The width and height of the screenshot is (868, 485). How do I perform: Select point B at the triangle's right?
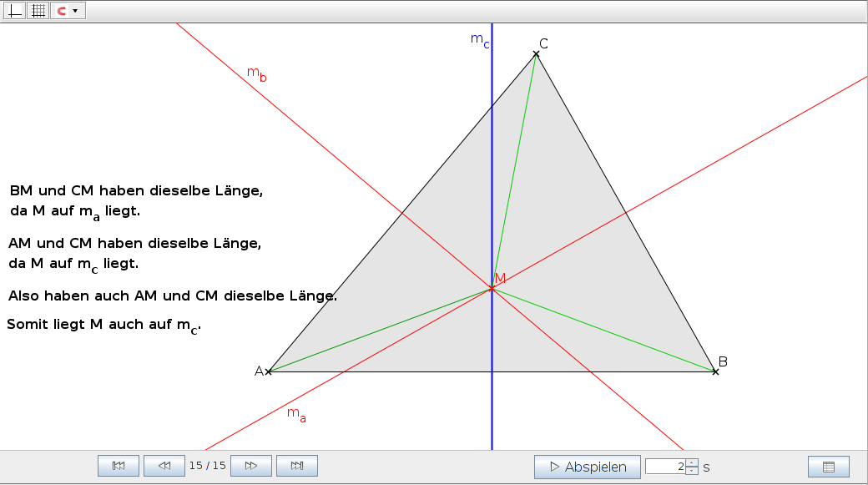point(715,372)
